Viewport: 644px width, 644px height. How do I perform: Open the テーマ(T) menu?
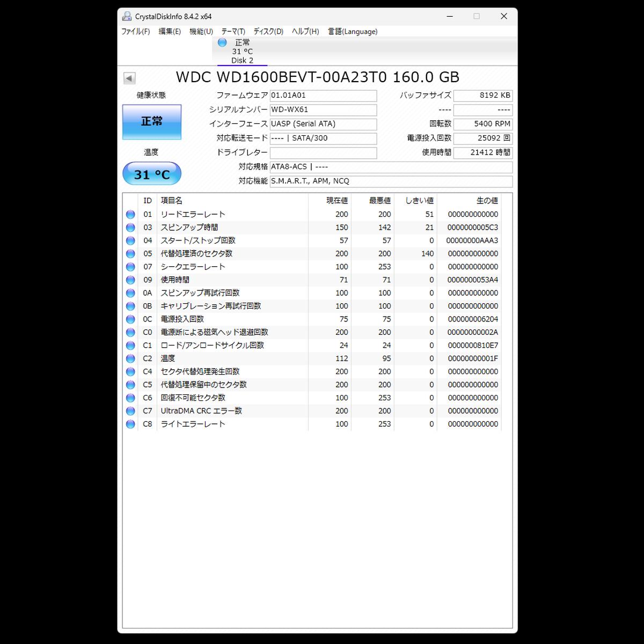pos(233,32)
